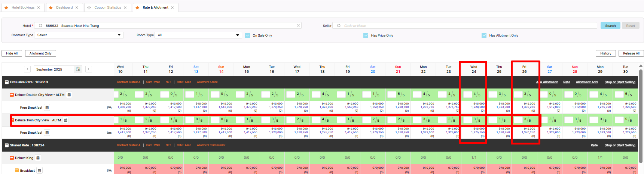Go to the previous month arrow
Image resolution: width=644 pixels, height=174 pixels.
[27, 69]
